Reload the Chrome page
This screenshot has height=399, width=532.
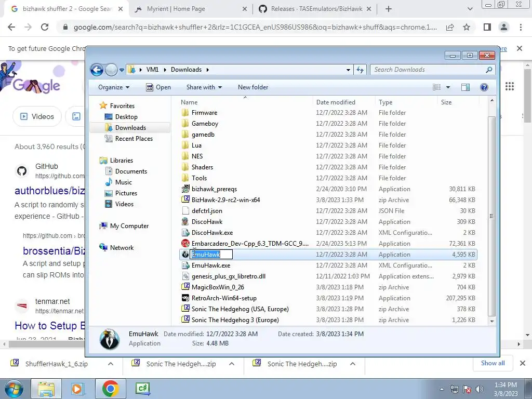pyautogui.click(x=45, y=27)
